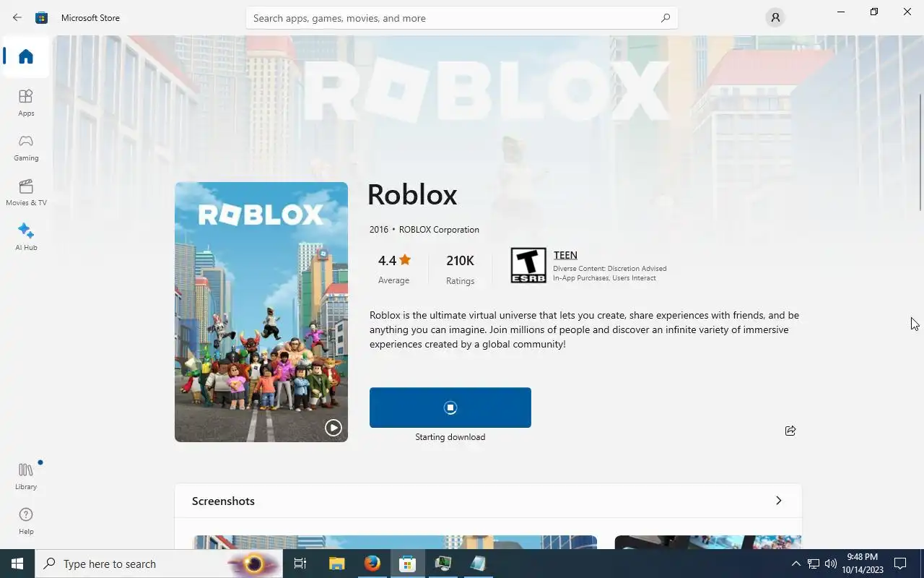The width and height of the screenshot is (924, 578).
Task: Open the TEEN rating link
Action: coord(565,255)
